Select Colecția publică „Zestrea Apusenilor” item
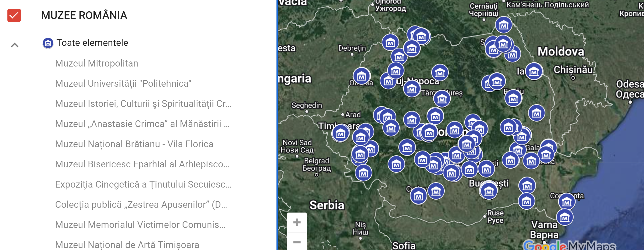The height and width of the screenshot is (250, 644). click(141, 204)
